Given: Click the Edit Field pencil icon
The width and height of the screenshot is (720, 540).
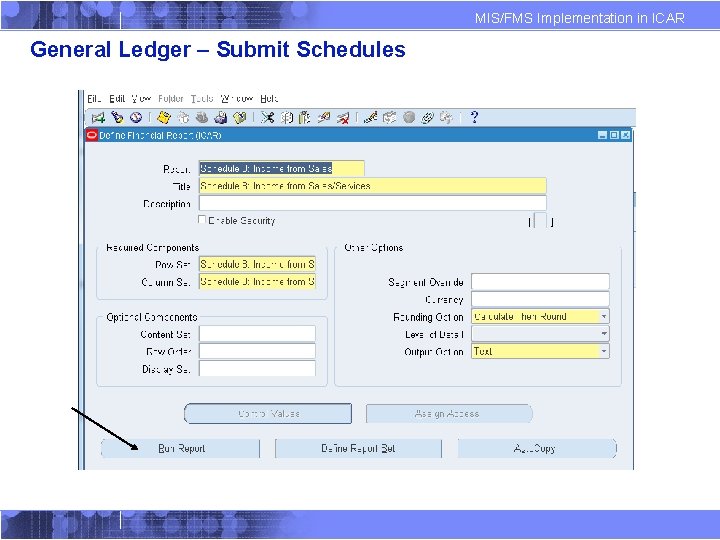Looking at the screenshot, I should click(371, 118).
